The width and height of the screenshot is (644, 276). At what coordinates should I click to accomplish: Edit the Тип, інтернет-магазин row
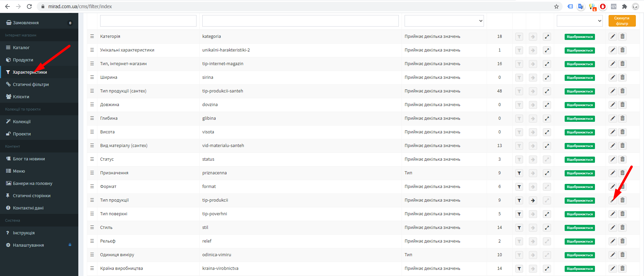613,64
